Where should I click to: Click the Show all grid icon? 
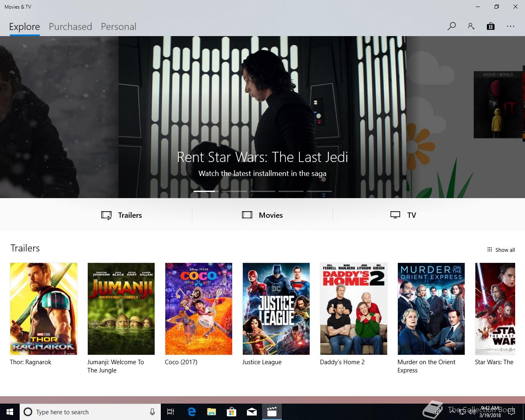tap(489, 249)
